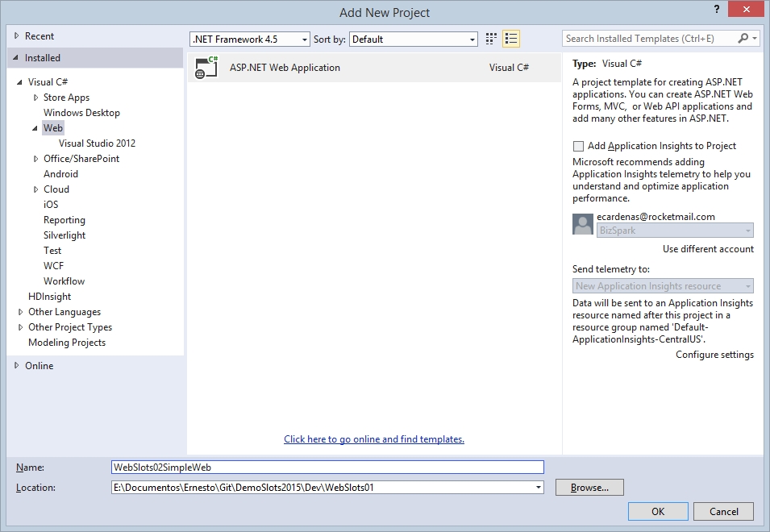This screenshot has width=770, height=532.
Task: Click the ASP.NET Web Application template name
Action: 285,68
